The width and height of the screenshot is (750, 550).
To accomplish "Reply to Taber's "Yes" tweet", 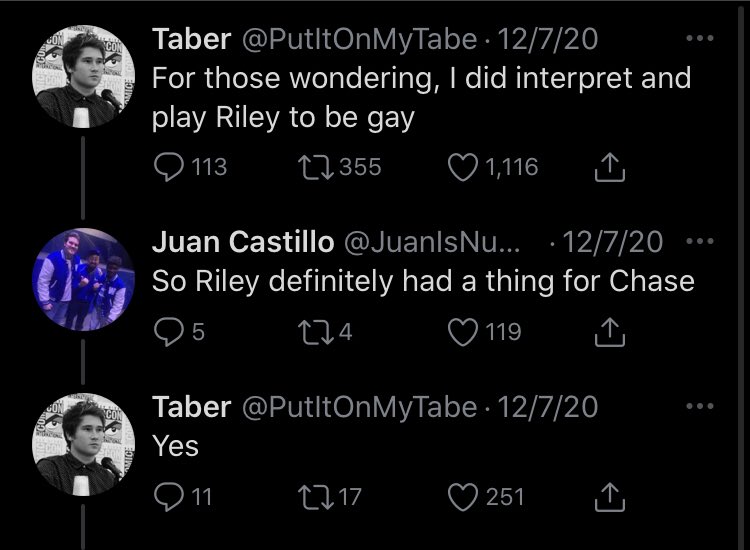I will [168, 496].
